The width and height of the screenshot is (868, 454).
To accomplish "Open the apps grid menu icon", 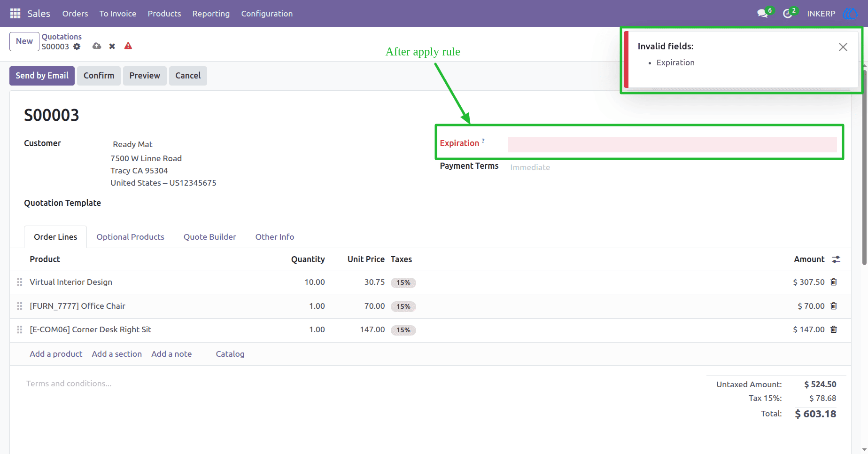I will (x=15, y=14).
